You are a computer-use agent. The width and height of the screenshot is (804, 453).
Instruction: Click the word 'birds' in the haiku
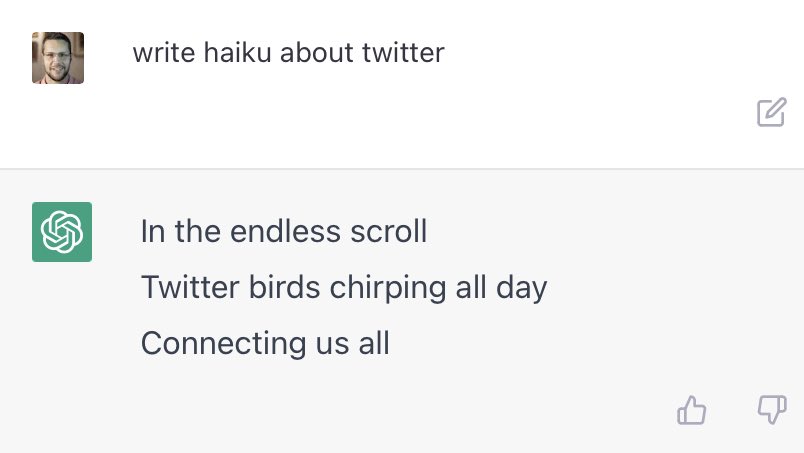point(285,286)
